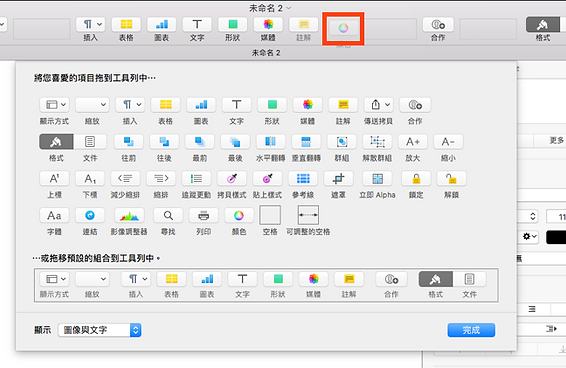
Task: Click the 拷貝樣式 copy style item
Action: [232, 179]
